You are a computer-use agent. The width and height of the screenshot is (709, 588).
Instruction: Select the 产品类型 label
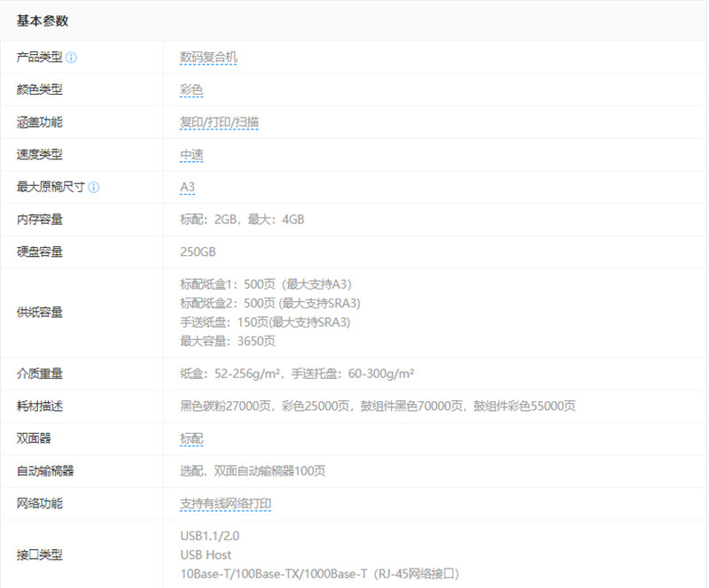(39, 58)
